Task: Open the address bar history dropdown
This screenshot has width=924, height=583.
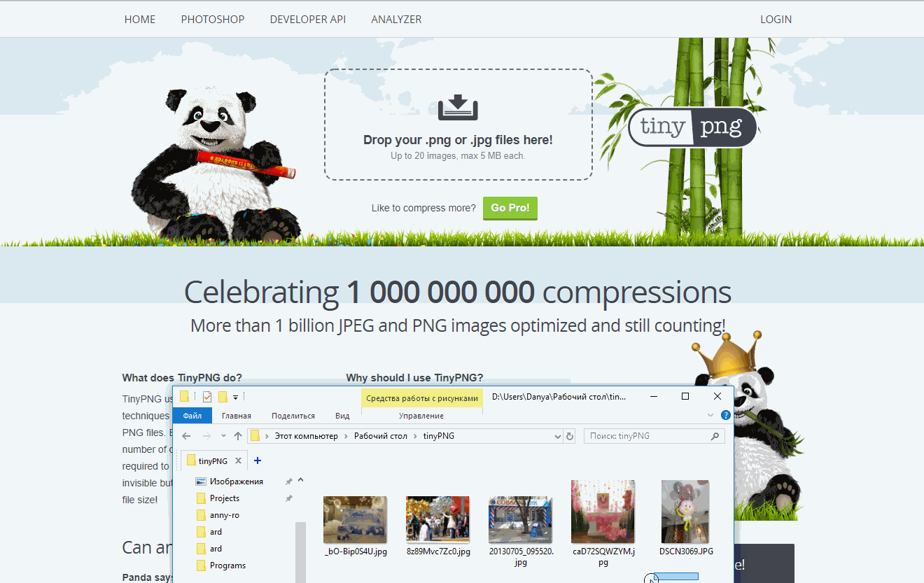Action: point(558,436)
